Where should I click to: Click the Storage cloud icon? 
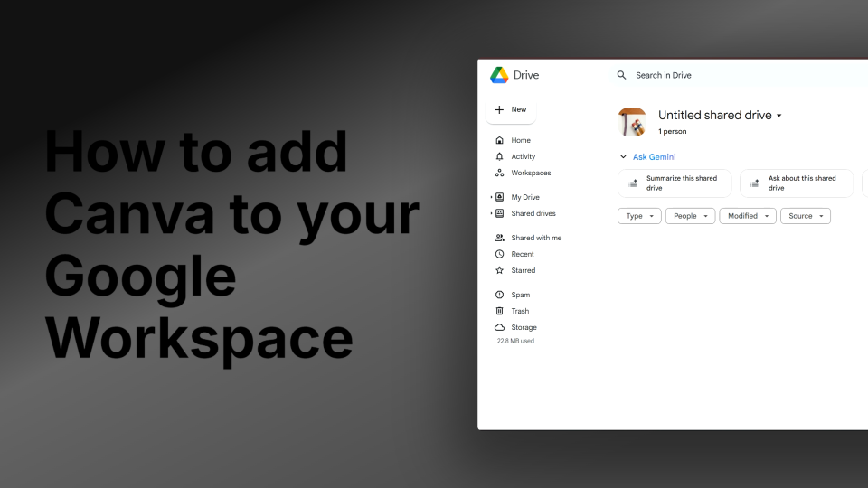(499, 327)
